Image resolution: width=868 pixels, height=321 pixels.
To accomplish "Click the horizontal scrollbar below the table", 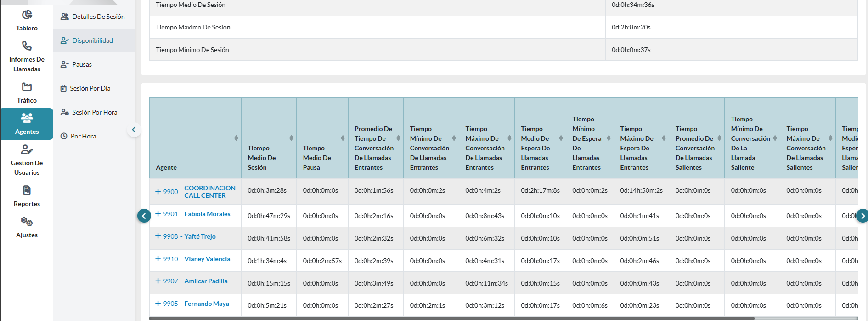I will coord(459,318).
